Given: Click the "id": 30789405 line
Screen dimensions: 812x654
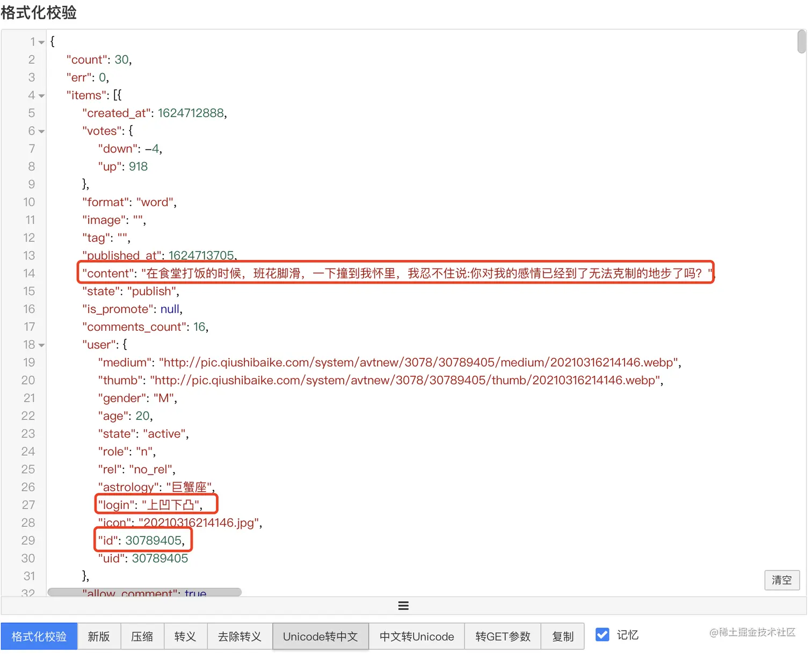Looking at the screenshot, I should [x=141, y=540].
